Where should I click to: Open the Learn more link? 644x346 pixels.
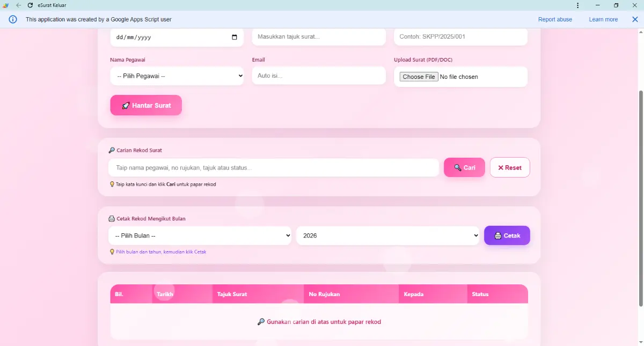pos(603,19)
